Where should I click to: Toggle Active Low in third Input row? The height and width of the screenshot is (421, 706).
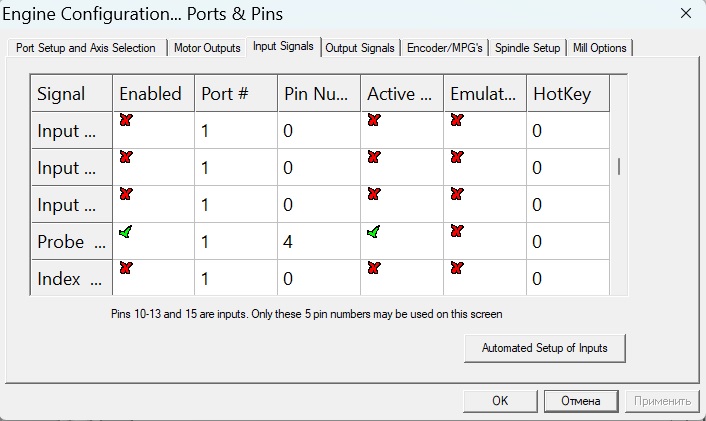(x=374, y=194)
